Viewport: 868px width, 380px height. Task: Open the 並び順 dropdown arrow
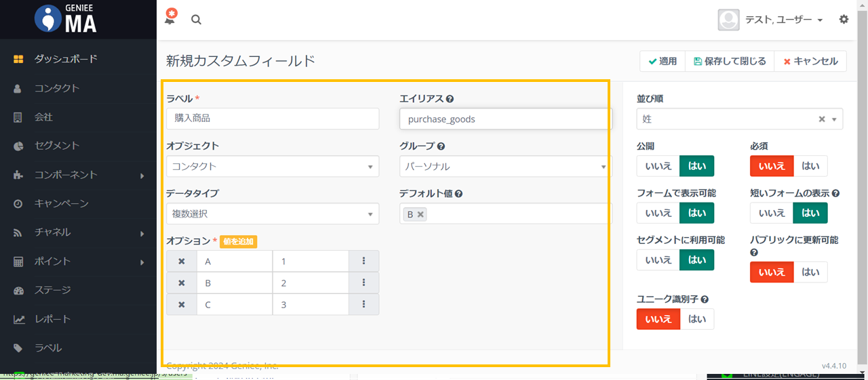coord(834,119)
